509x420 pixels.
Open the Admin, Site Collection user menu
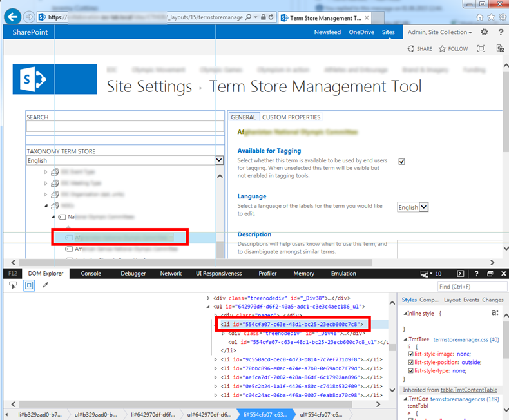(439, 32)
